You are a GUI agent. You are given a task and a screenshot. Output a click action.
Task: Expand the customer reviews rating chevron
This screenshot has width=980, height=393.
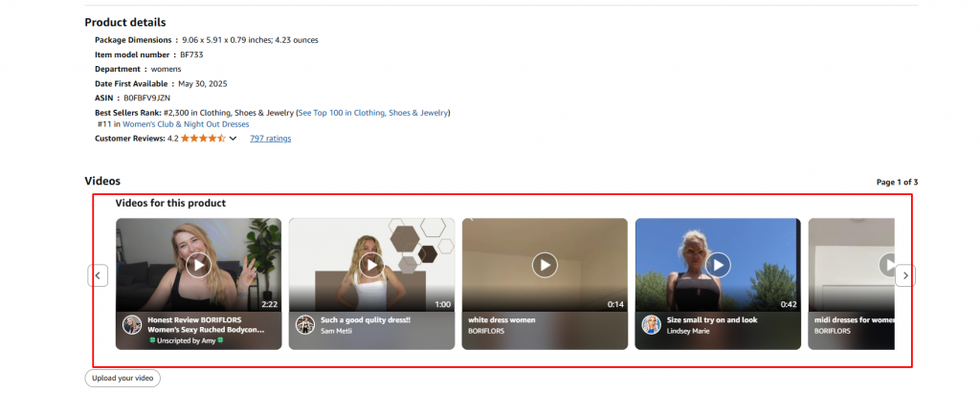(x=234, y=139)
